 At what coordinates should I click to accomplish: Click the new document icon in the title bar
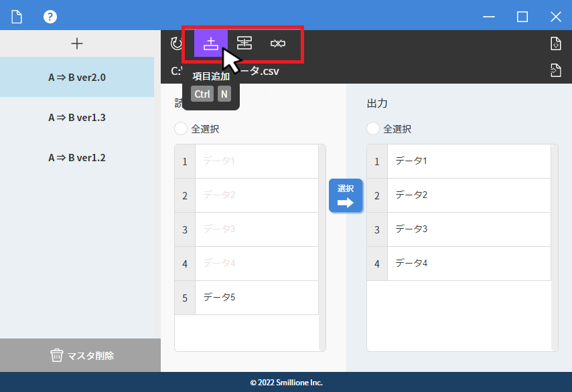click(17, 17)
